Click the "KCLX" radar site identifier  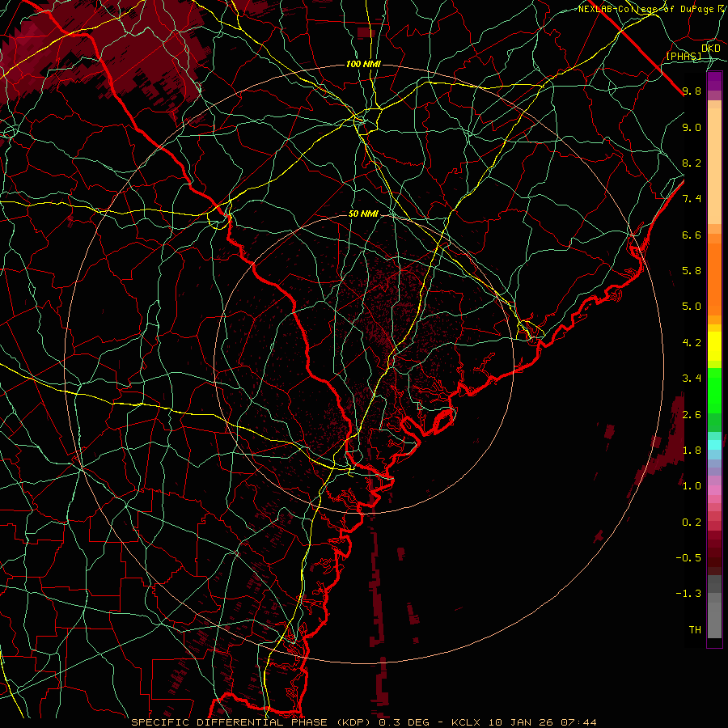pos(467,722)
